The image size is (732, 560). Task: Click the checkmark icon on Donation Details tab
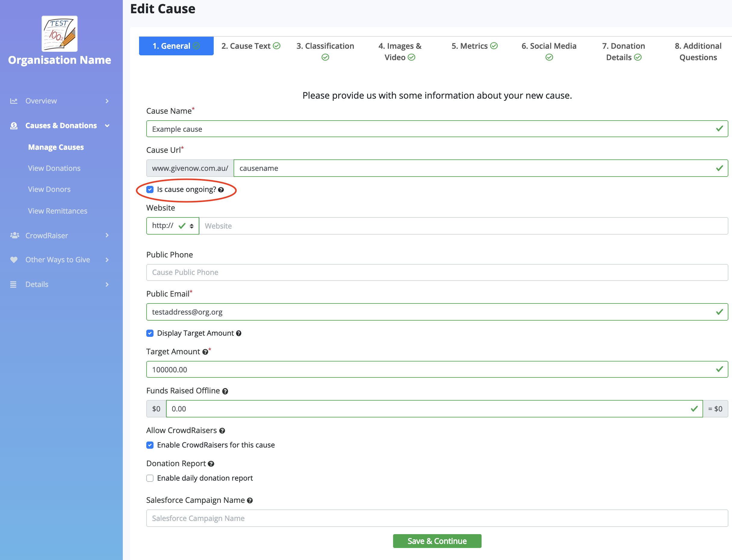(x=637, y=57)
